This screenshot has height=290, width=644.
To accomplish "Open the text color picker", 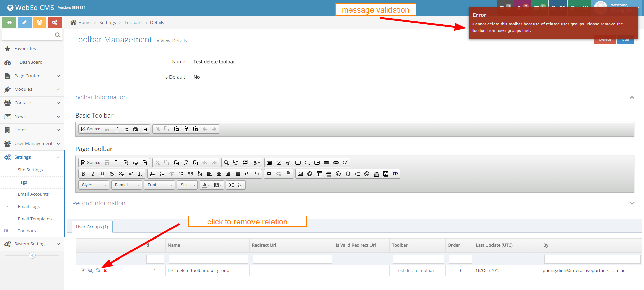I will pyautogui.click(x=206, y=185).
